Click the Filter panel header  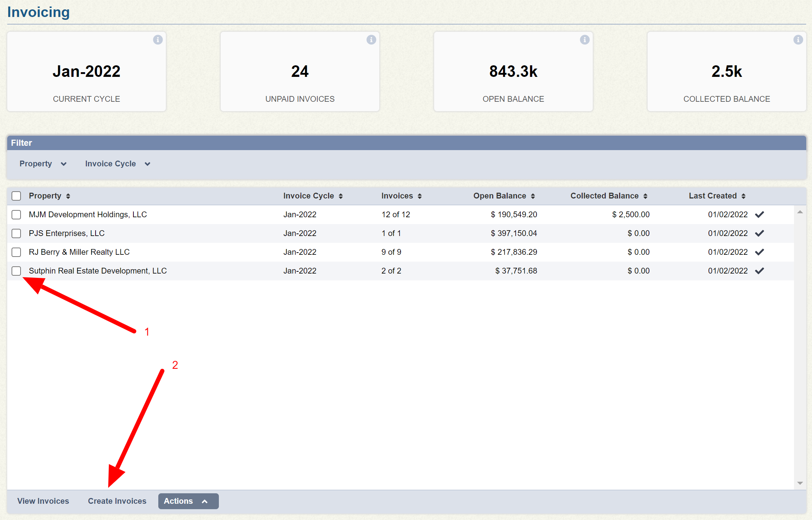point(407,143)
